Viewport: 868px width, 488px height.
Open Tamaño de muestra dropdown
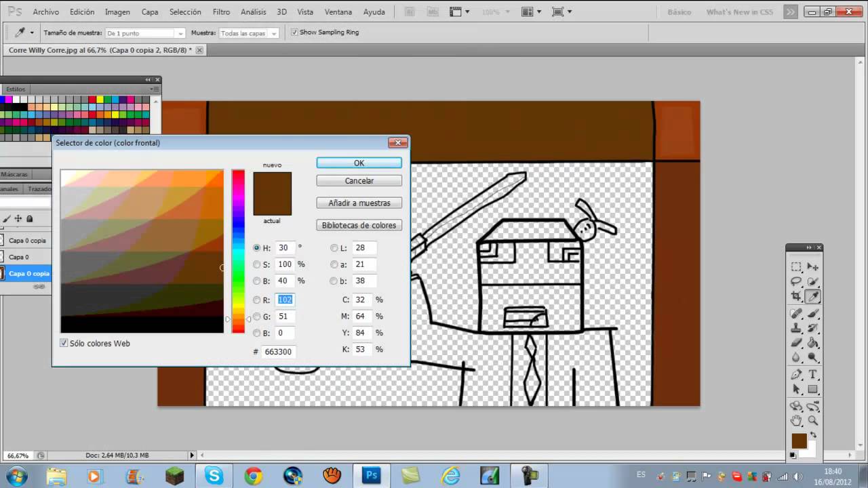pyautogui.click(x=144, y=33)
